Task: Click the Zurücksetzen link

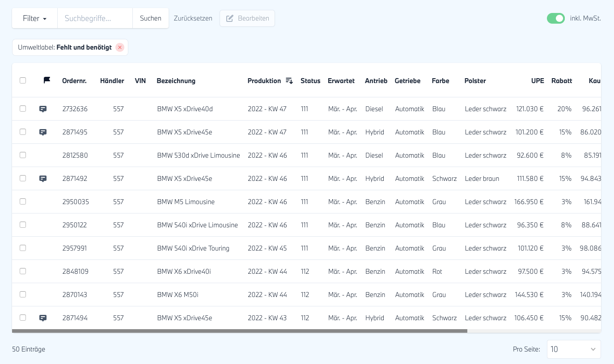Action: (x=193, y=18)
